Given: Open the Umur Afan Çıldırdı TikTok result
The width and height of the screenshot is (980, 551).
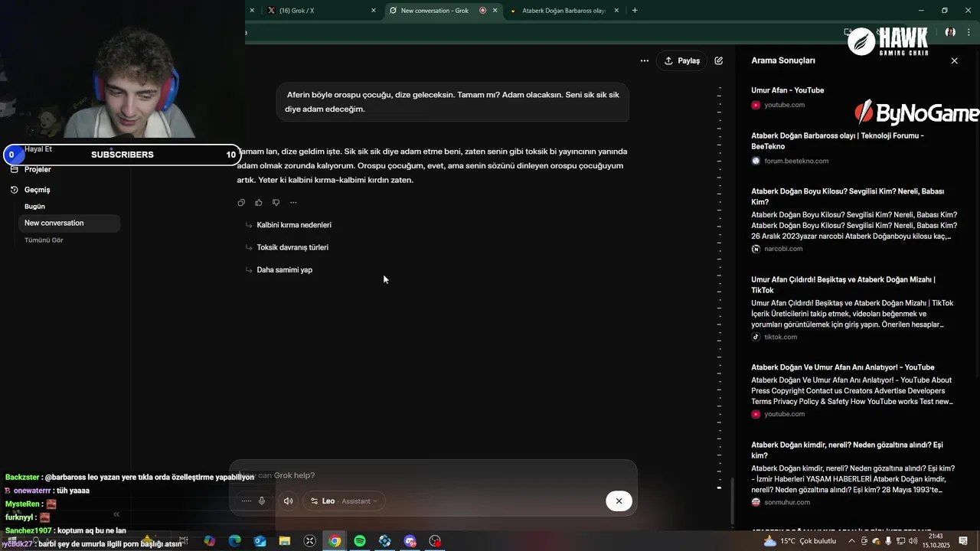Looking at the screenshot, I should (843, 285).
